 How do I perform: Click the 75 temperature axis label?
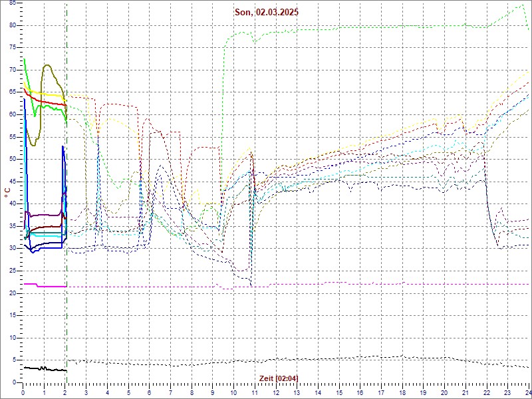click(13, 48)
